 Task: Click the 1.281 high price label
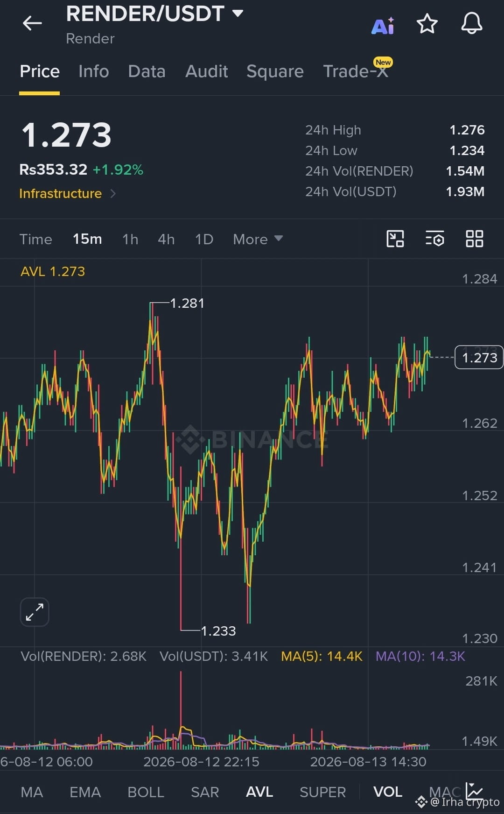[x=187, y=303]
